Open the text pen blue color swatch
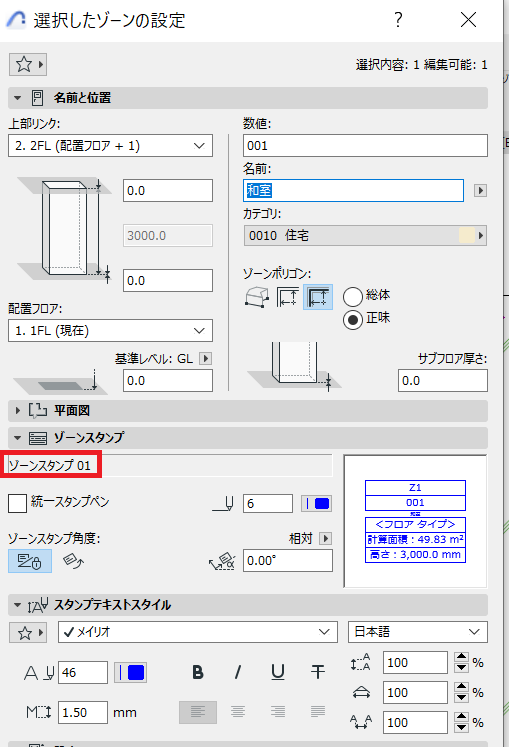This screenshot has height=747, width=509. tap(130, 673)
